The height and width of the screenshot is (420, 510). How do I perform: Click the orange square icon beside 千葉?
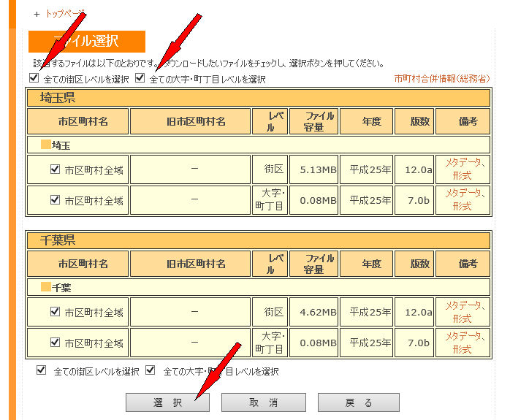pos(45,287)
